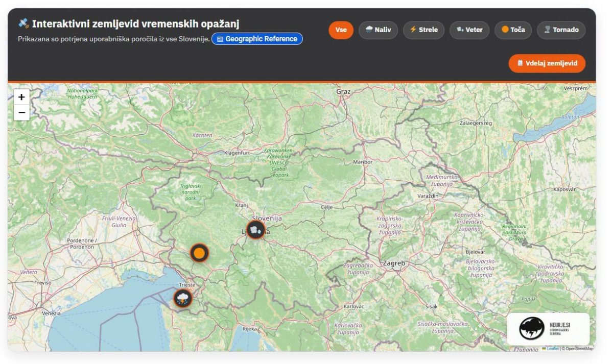Open the OpenStreetMap attribution link
The height and width of the screenshot is (364, 613).
point(579,349)
